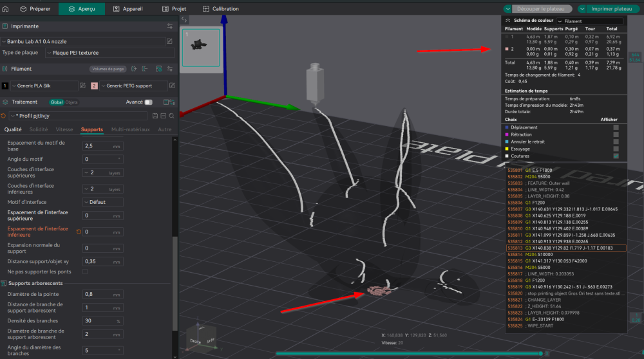The height and width of the screenshot is (359, 644).
Task: Toggle the Avancé mode switch
Action: tap(148, 102)
